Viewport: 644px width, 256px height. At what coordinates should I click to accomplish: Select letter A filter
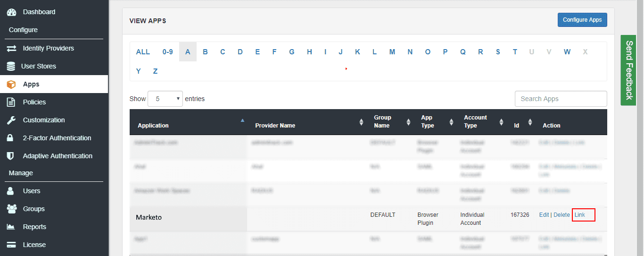188,52
